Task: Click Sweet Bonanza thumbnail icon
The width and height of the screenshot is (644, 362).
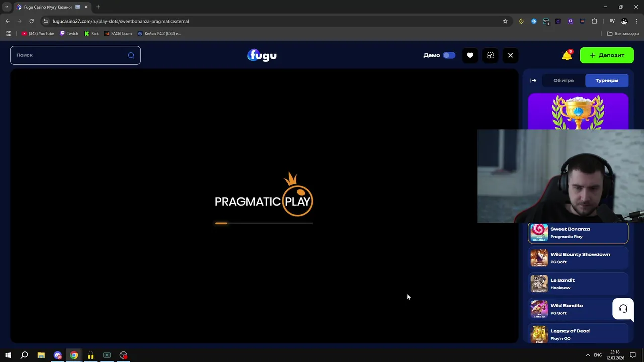Action: (x=539, y=233)
